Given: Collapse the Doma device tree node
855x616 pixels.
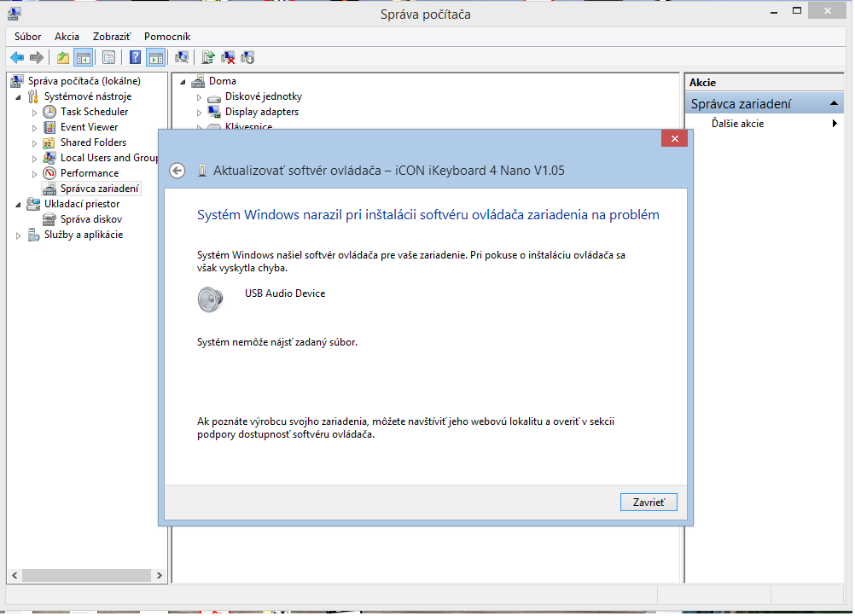Looking at the screenshot, I should [x=183, y=82].
